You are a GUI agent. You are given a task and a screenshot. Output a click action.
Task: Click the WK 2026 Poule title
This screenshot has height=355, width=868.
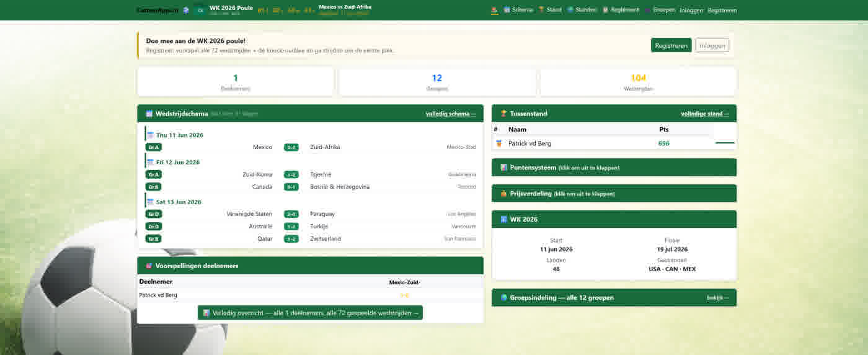(x=231, y=8)
